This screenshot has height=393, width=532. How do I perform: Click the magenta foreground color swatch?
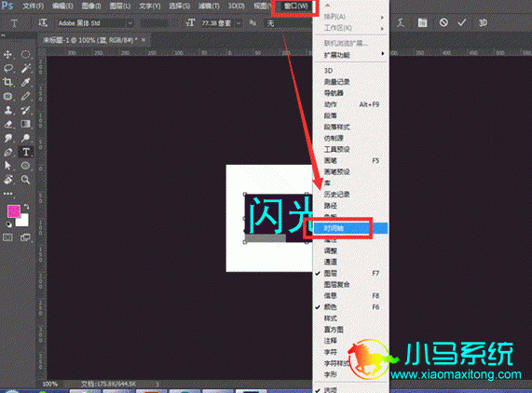coord(14,210)
